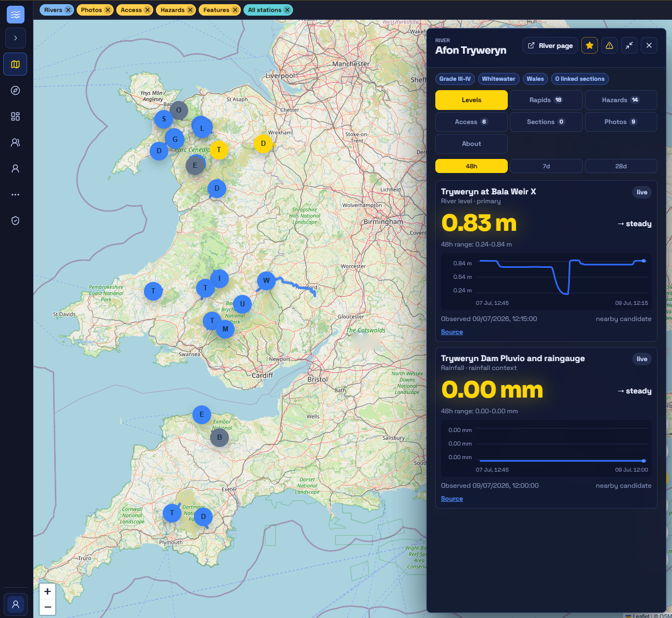
Task: Click the blue G map marker
Action: point(175,139)
